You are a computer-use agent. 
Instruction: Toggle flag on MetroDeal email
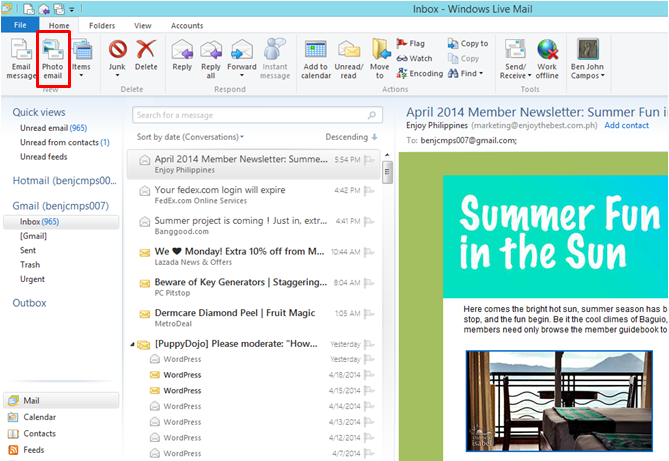[x=369, y=314]
